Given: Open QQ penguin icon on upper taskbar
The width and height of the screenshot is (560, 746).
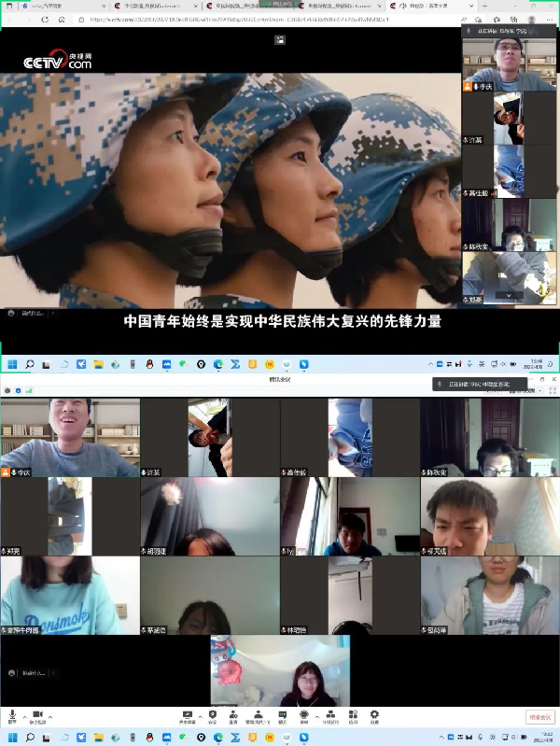Looking at the screenshot, I should pyautogui.click(x=150, y=364).
